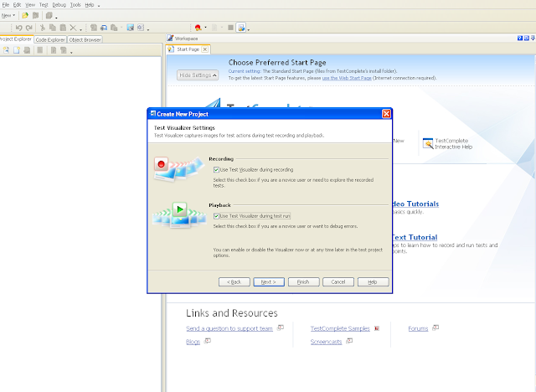536x392 pixels.
Task: Click Cancel button in the dialog
Action: (x=338, y=282)
